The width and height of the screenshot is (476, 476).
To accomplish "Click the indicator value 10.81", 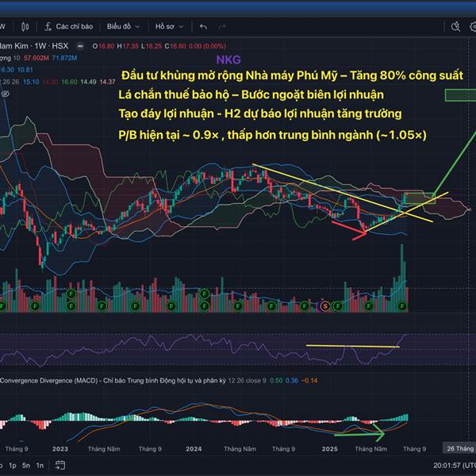I will click(25, 70).
